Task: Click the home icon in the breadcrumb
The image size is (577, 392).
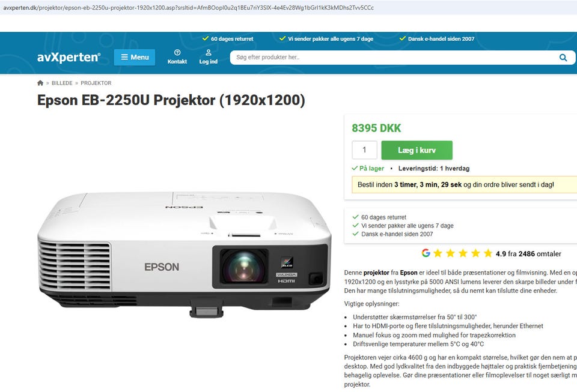Action: coord(40,83)
